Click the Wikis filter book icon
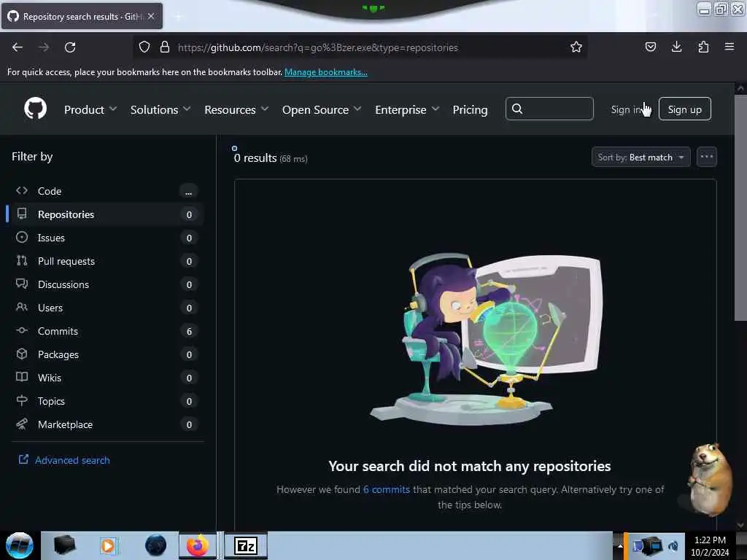 (21, 377)
